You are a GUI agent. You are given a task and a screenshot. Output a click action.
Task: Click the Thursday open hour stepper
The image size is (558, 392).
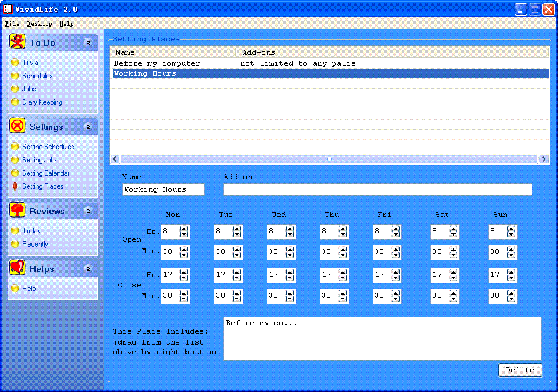pyautogui.click(x=343, y=231)
